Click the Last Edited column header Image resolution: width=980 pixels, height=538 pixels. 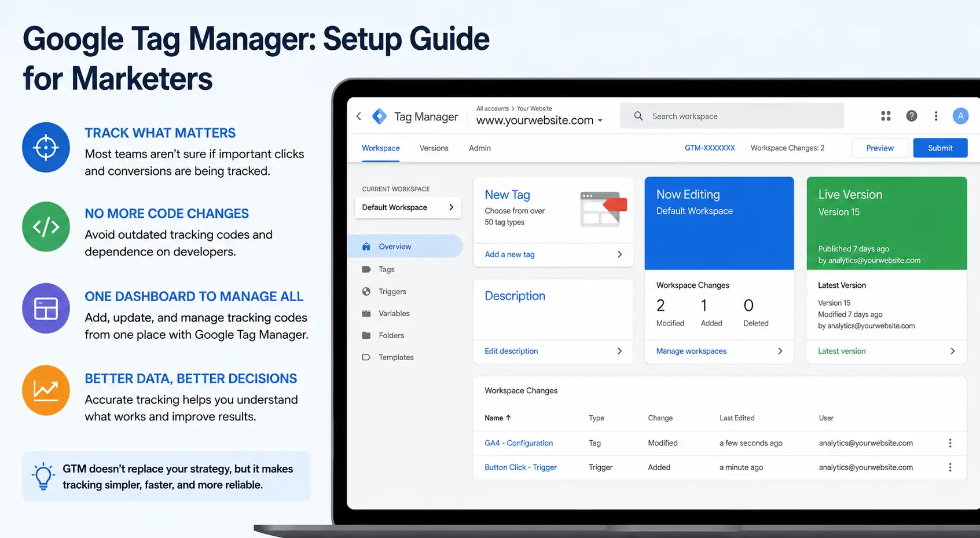click(x=737, y=418)
